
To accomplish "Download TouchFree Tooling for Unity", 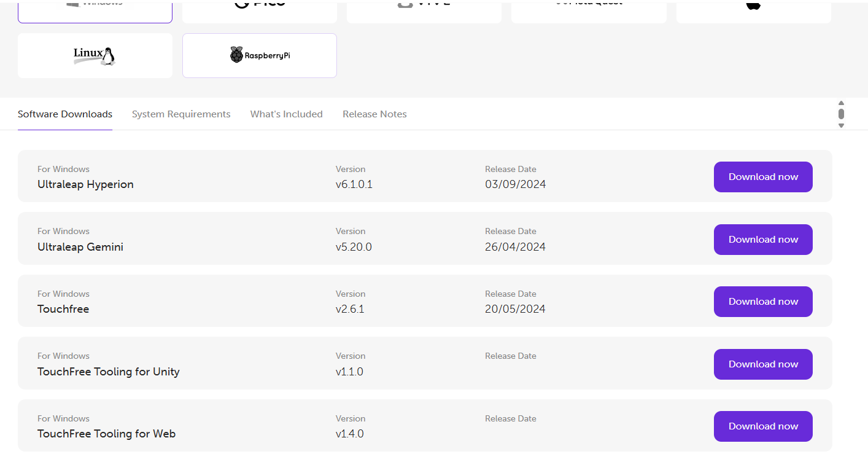I will point(762,364).
